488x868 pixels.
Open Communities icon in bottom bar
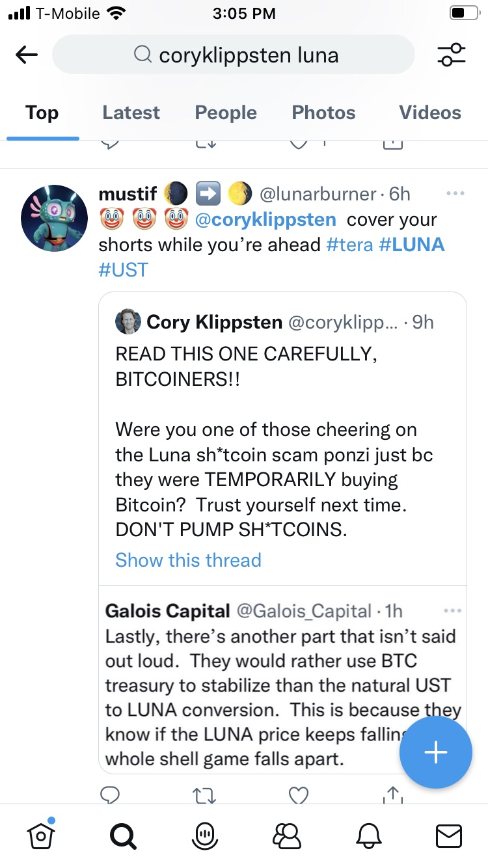click(x=287, y=835)
